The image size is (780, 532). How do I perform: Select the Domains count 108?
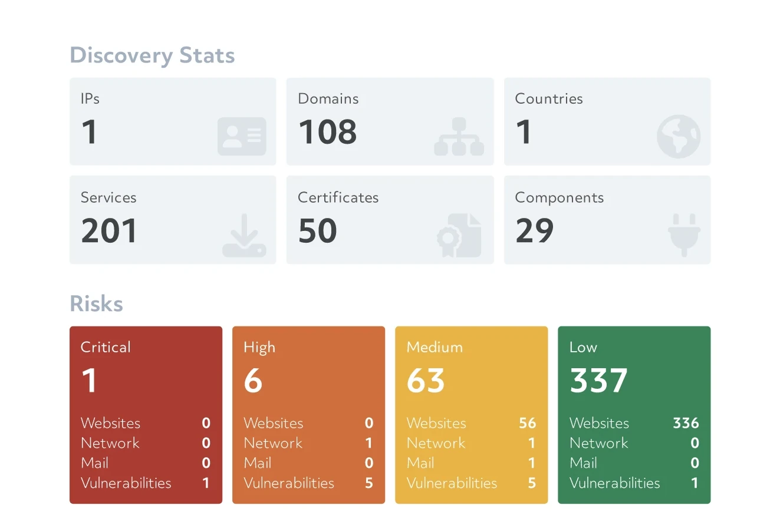(328, 131)
